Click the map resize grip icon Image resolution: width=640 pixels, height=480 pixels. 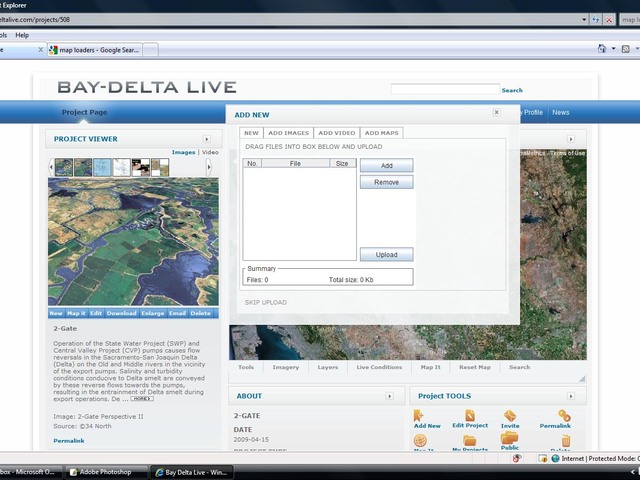(x=582, y=379)
